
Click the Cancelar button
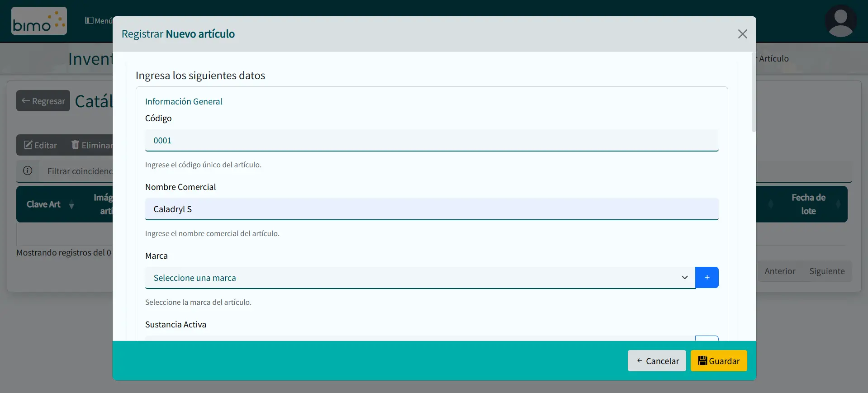pos(657,361)
